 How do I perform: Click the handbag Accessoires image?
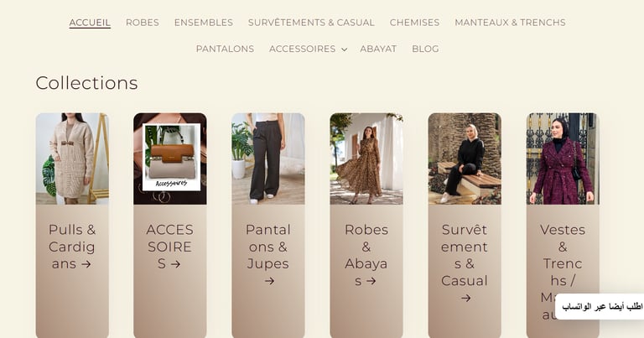(170, 159)
